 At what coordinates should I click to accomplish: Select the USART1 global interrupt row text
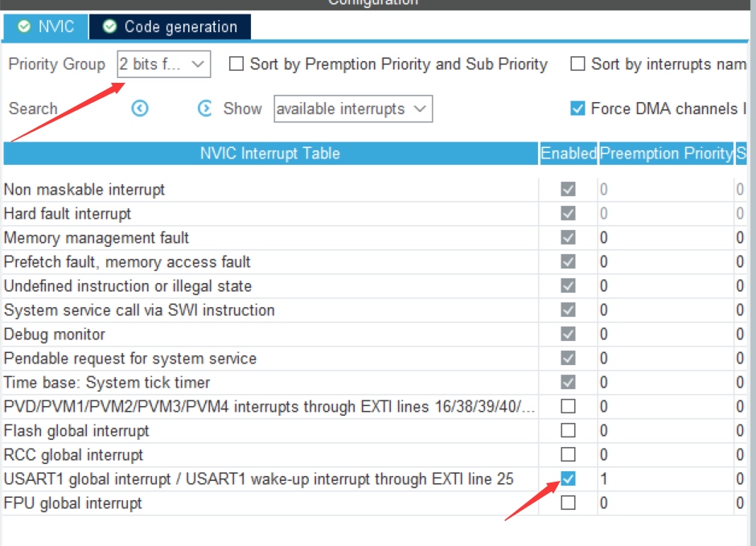pyautogui.click(x=258, y=479)
